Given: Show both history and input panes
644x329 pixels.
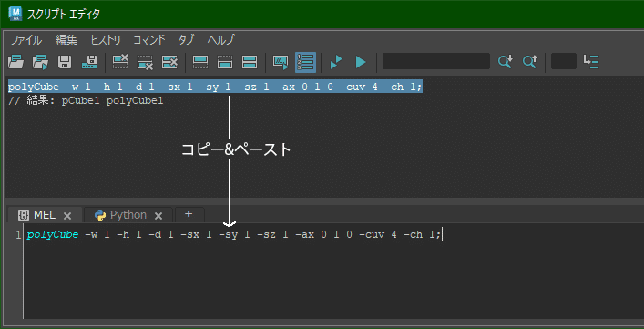Looking at the screenshot, I should click(x=250, y=62).
